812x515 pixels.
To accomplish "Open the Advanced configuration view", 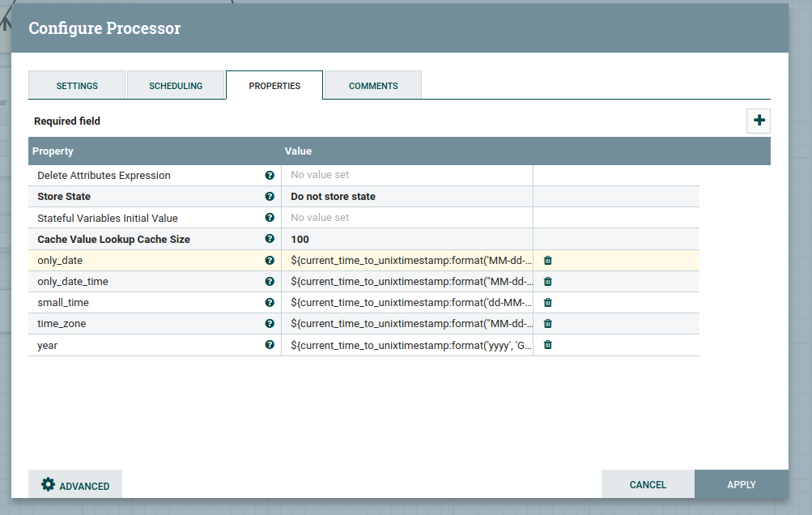I will (x=74, y=484).
